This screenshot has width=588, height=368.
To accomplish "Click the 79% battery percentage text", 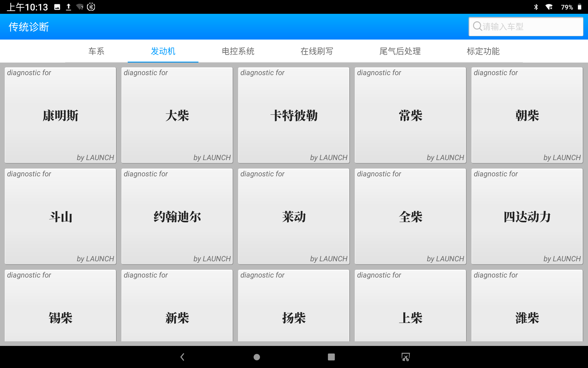I will (567, 7).
